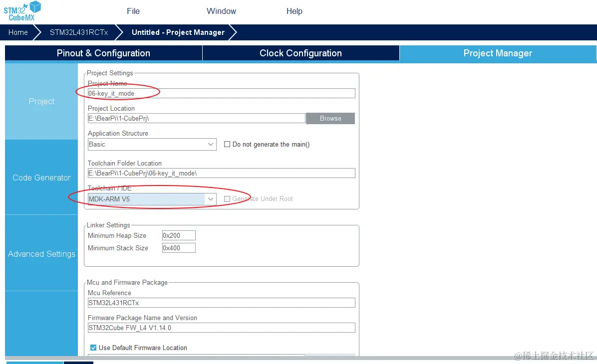Open the Project side section

(x=41, y=101)
